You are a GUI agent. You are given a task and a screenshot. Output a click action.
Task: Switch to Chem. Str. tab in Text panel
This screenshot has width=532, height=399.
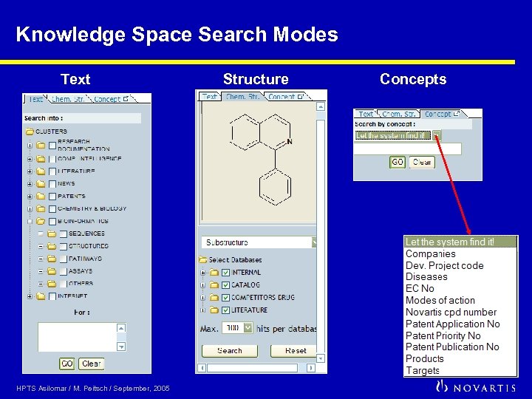tap(68, 99)
